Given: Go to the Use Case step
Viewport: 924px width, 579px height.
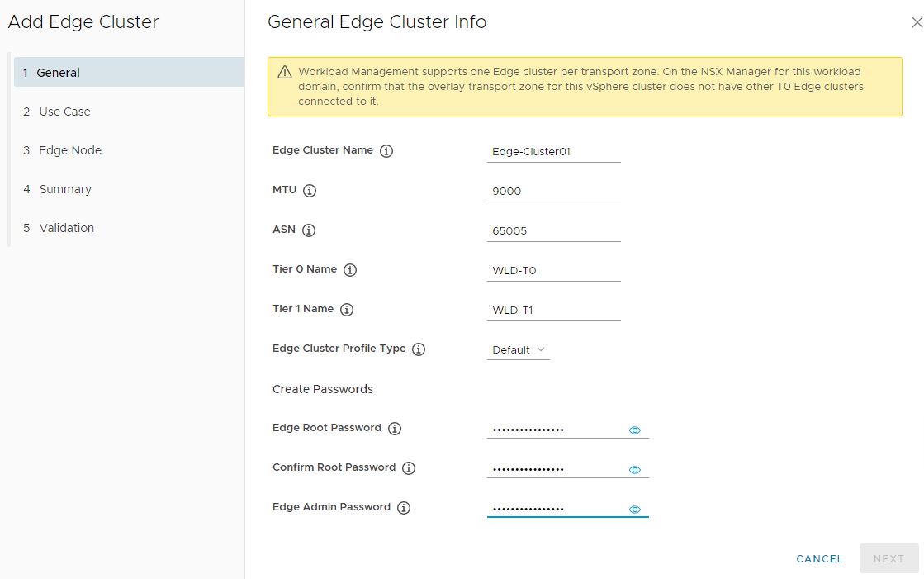Looking at the screenshot, I should pos(64,112).
